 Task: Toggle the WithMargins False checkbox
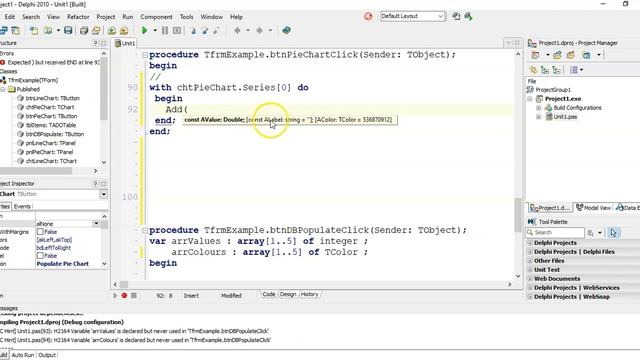(x=40, y=232)
